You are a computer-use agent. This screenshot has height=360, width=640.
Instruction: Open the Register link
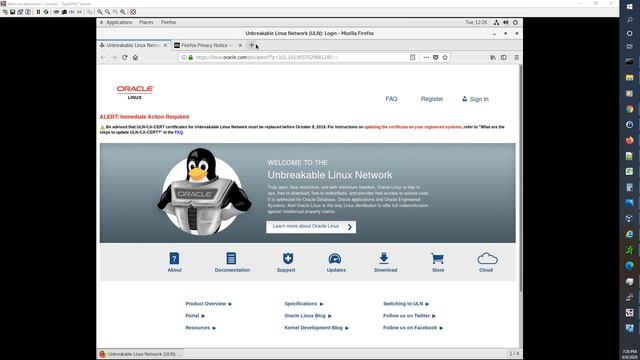(432, 99)
